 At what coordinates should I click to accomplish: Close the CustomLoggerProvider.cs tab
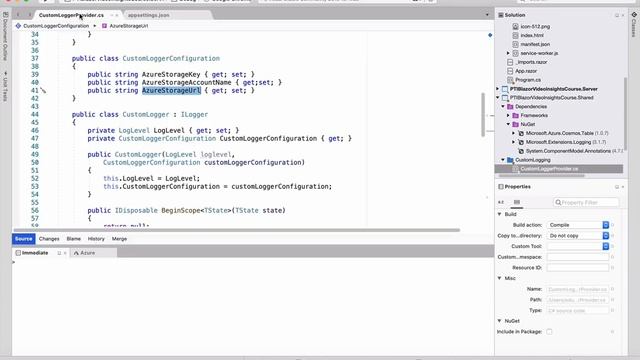117,15
